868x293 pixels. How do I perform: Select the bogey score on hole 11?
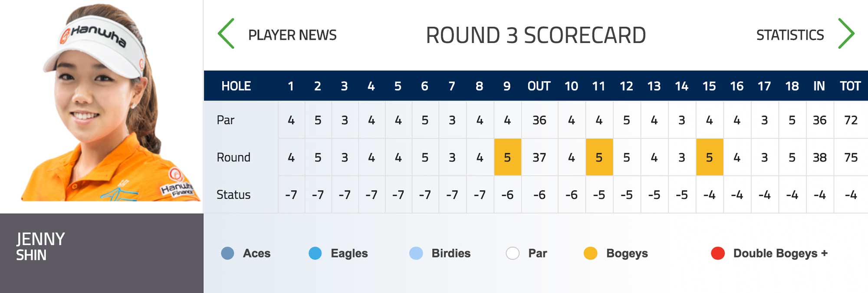599,157
